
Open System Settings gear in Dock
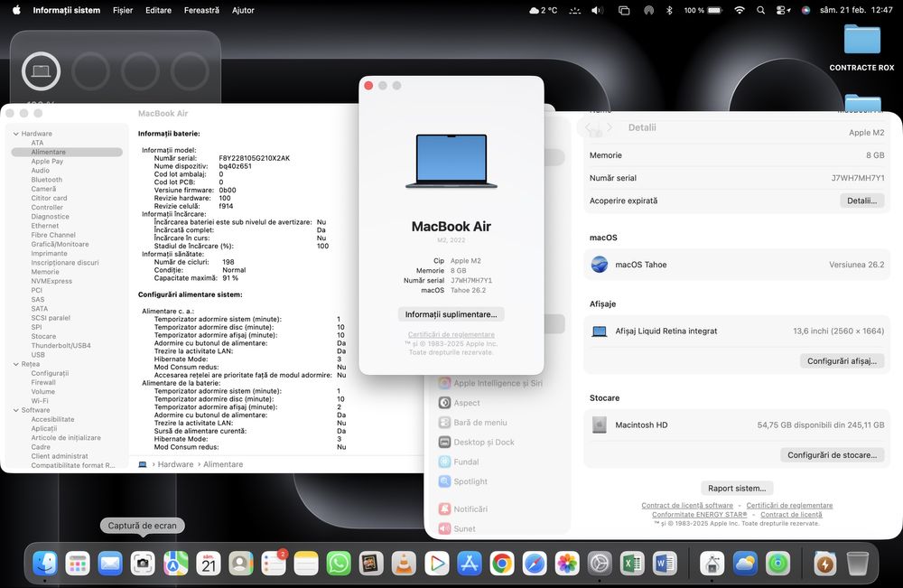(600, 564)
